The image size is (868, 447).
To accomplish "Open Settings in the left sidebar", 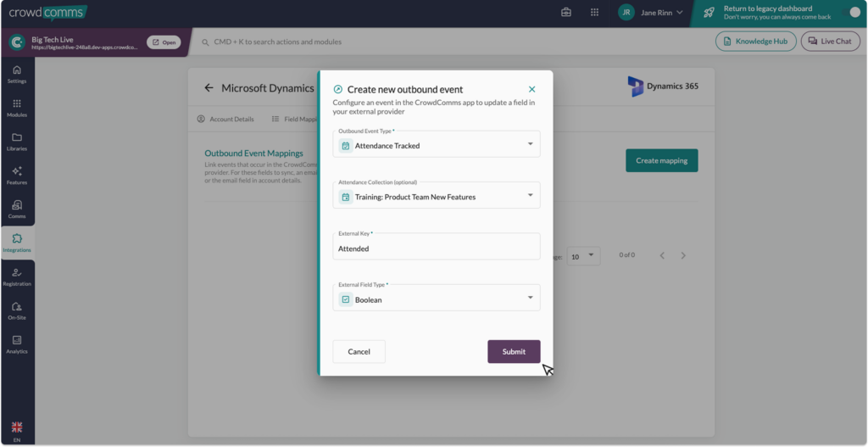I will [x=17, y=74].
